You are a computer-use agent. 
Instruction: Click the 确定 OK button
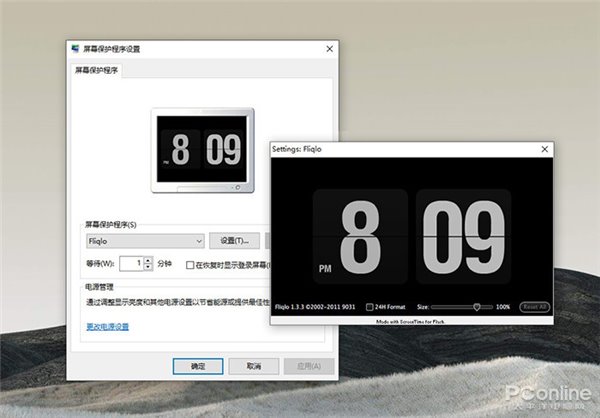coord(198,366)
